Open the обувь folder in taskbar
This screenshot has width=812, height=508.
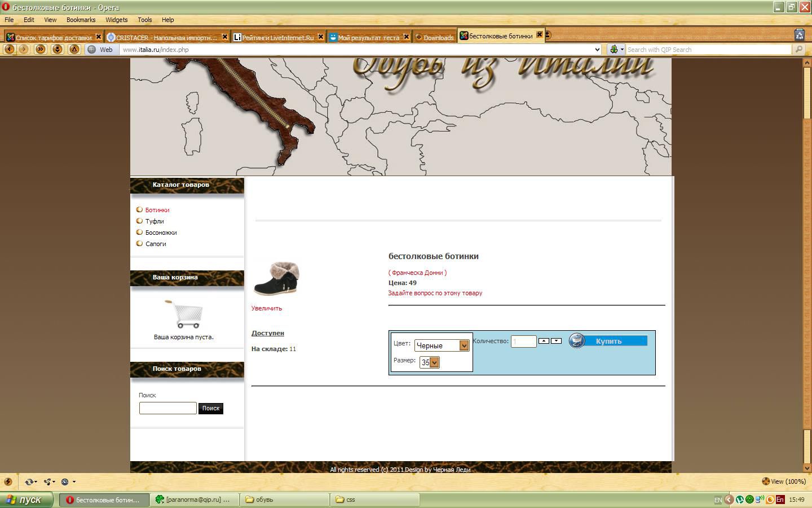point(285,500)
